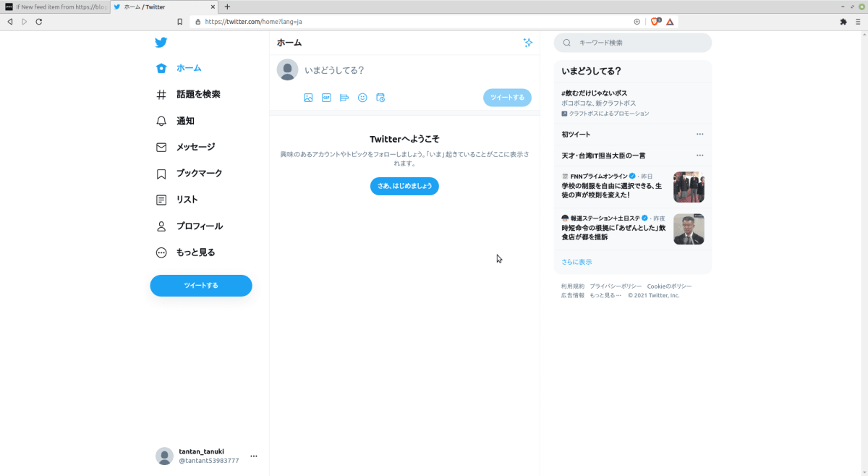
Task: Click the small ツイートする button in composer
Action: click(507, 98)
